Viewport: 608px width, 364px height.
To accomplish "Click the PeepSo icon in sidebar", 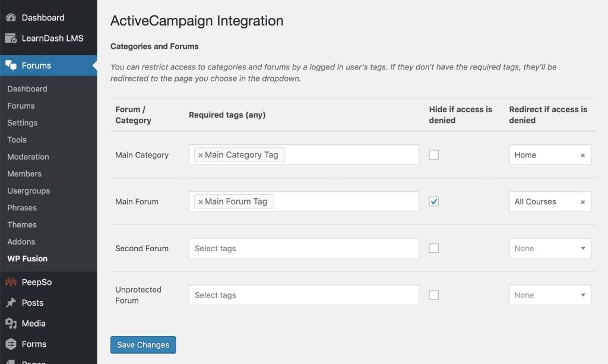I will [11, 282].
